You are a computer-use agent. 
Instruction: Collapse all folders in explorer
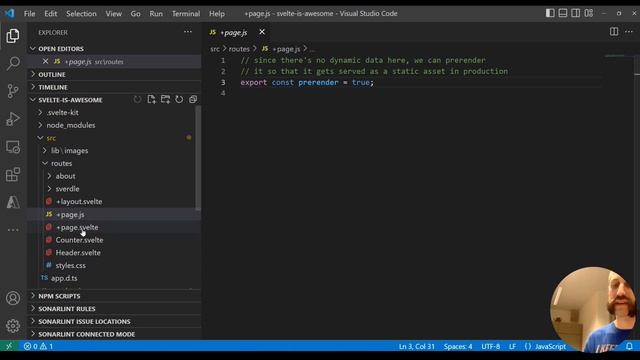pyautogui.click(x=193, y=100)
